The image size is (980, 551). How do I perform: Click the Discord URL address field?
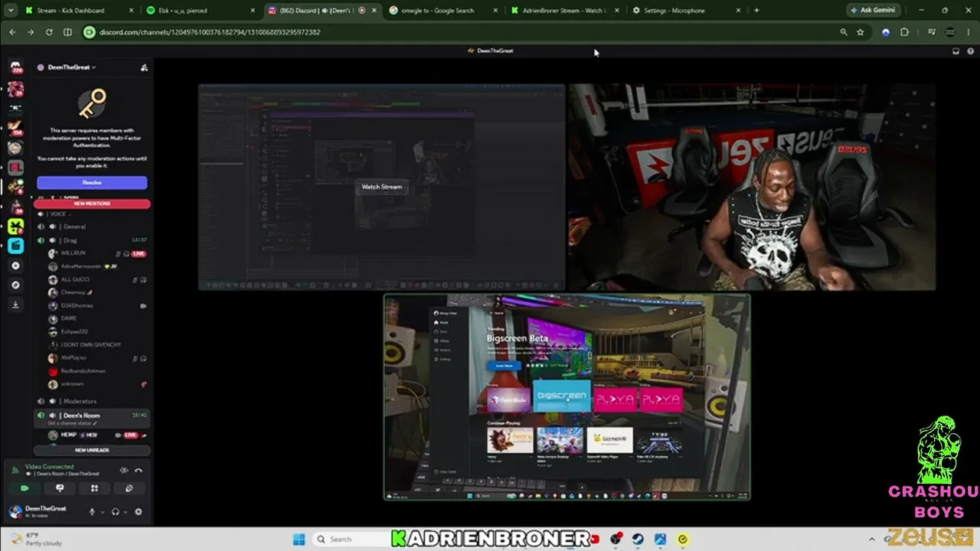(459, 32)
